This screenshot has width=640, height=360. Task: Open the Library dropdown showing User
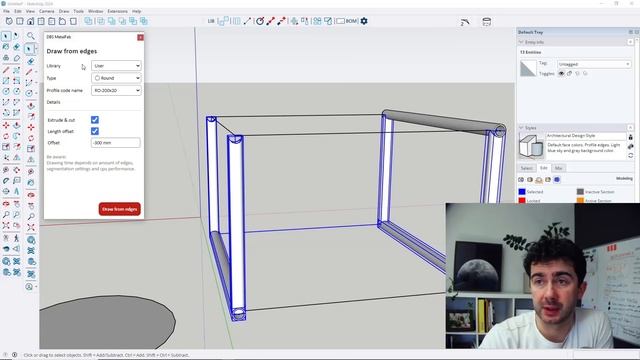point(116,66)
